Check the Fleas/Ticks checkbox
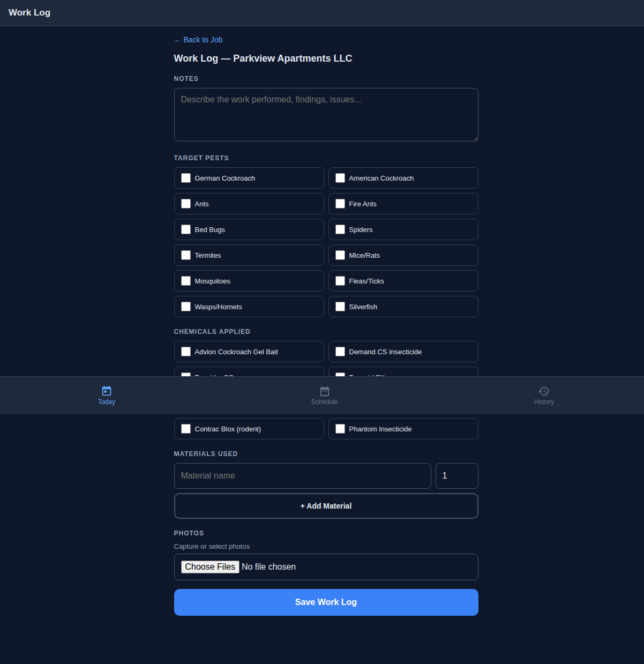The width and height of the screenshot is (644, 664). [x=340, y=280]
